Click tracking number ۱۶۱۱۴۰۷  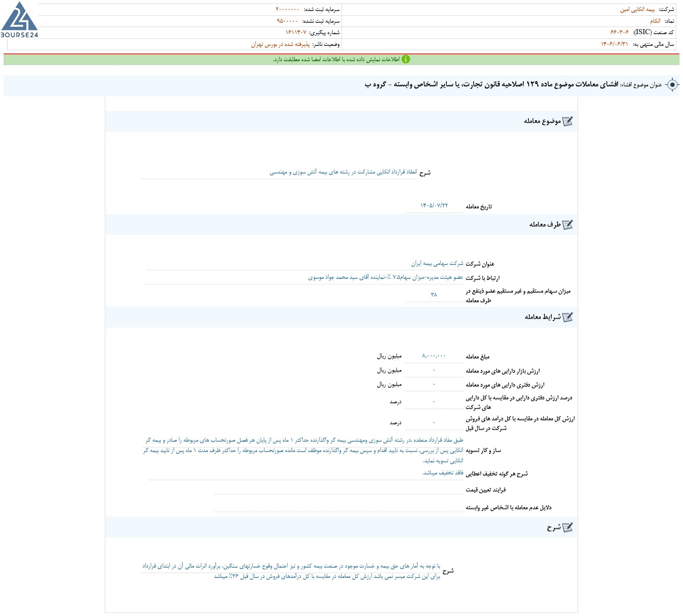coord(296,32)
